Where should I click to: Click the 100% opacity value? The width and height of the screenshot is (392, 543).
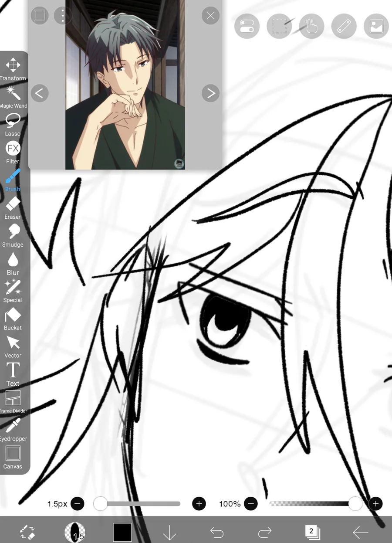(230, 504)
